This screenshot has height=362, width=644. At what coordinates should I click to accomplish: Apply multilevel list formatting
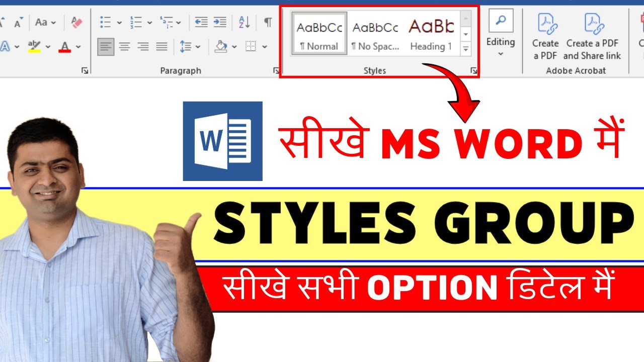pyautogui.click(x=166, y=22)
